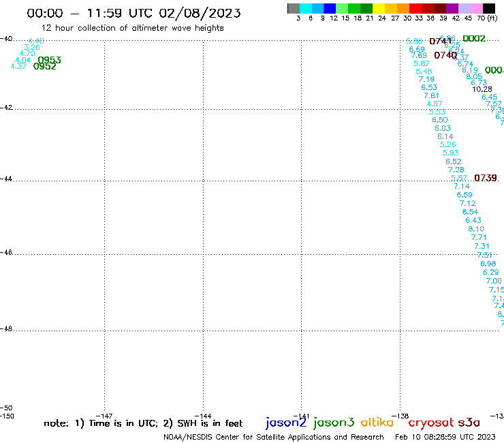Click the 'Feb 10 08:28:59 UTC 2023' timestamp

[445, 438]
